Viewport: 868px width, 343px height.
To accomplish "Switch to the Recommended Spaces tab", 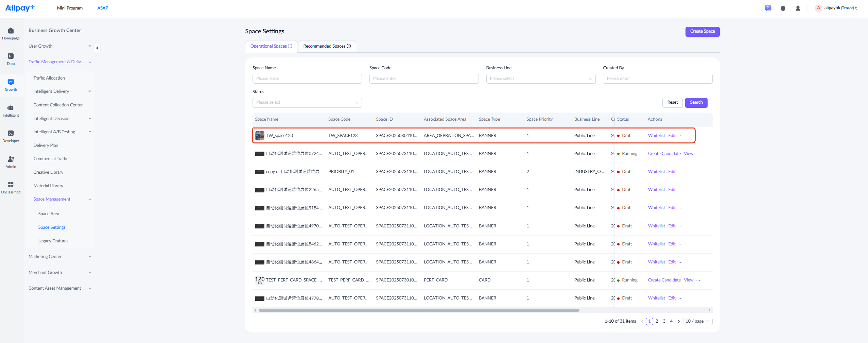I will tap(327, 46).
